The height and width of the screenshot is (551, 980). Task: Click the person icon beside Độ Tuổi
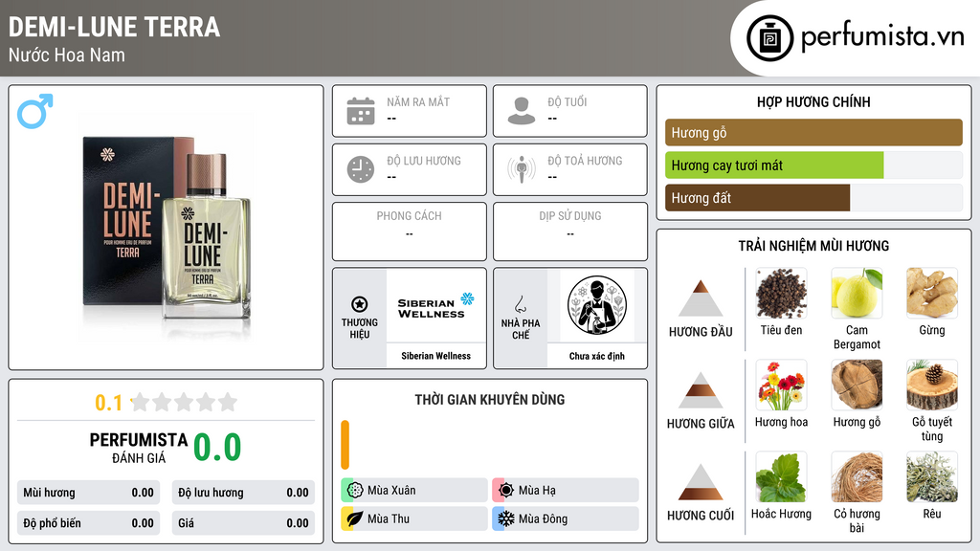522,111
